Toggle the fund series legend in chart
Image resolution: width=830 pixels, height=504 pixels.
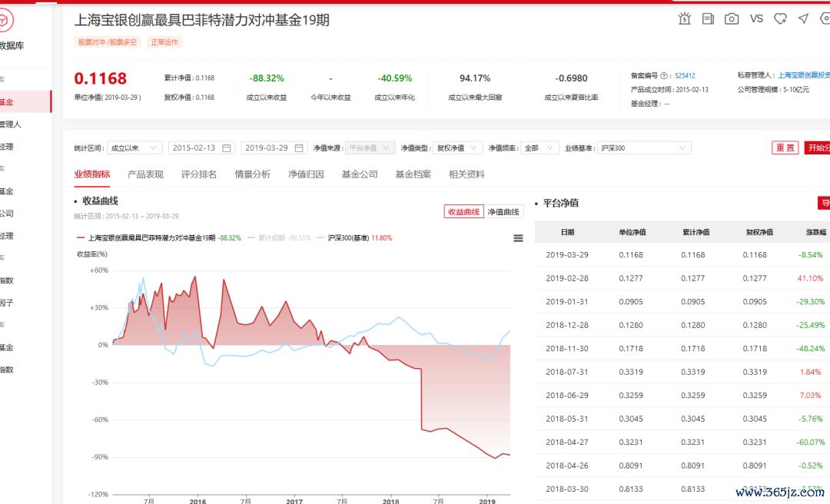click(159, 238)
